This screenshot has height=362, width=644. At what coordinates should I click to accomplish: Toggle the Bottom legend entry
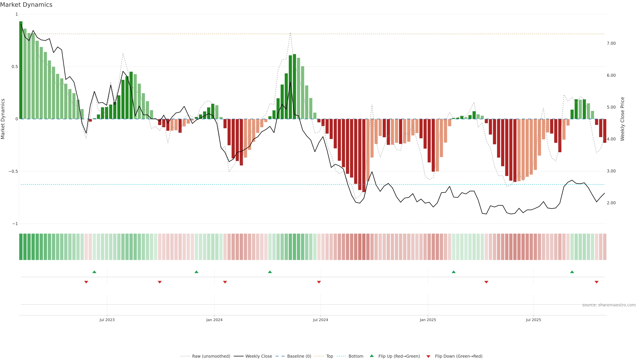point(356,356)
